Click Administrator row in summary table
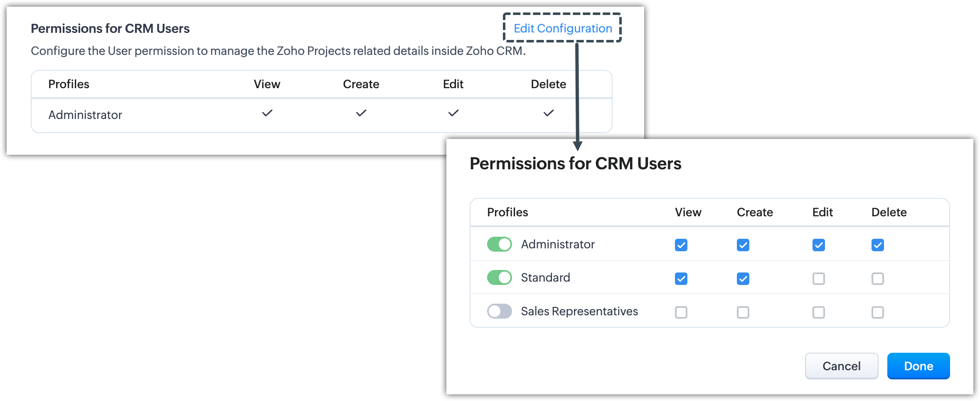The image size is (980, 401). [85, 115]
